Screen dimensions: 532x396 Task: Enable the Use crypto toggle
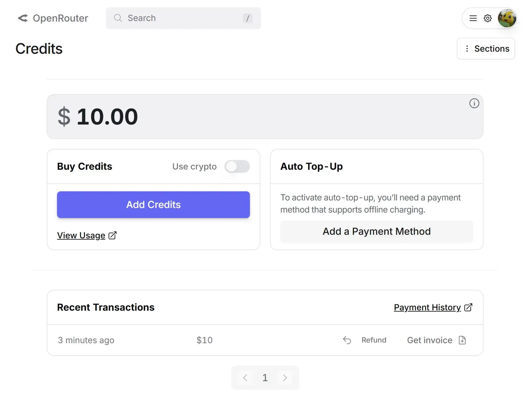pyautogui.click(x=237, y=166)
